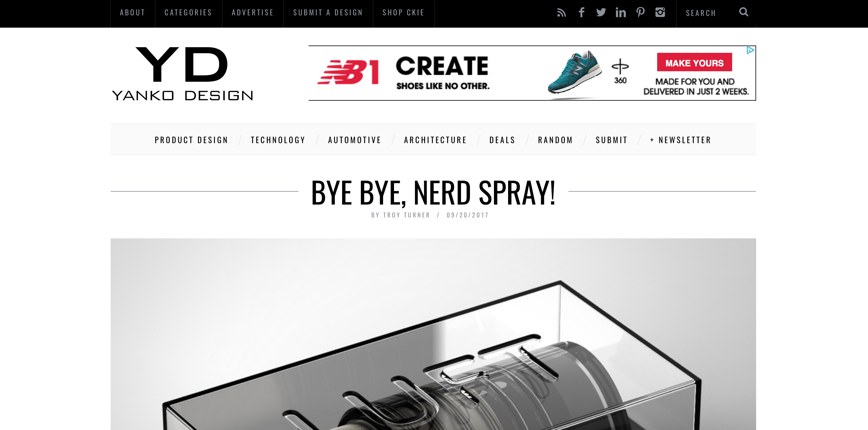
Task: Select the Product Design tab
Action: [191, 140]
